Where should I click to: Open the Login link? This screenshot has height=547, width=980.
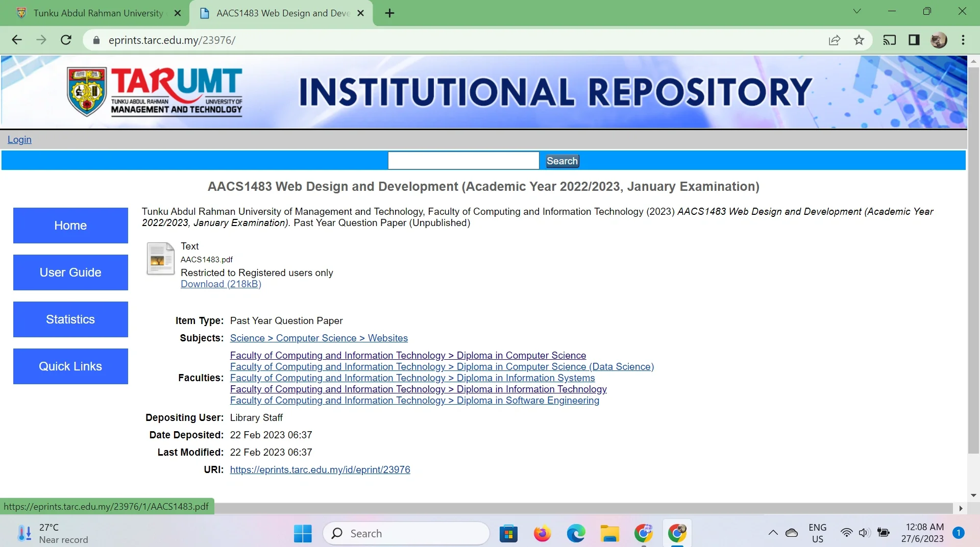[x=19, y=139]
